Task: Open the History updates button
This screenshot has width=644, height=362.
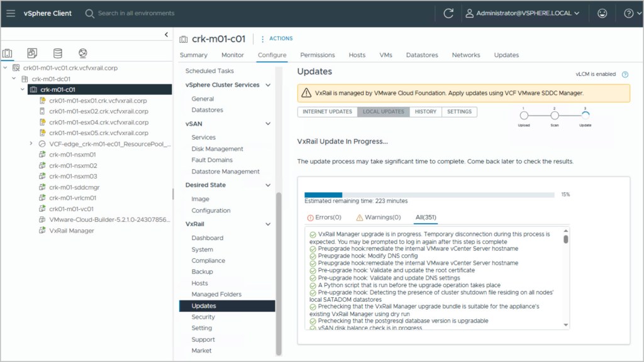Action: (425, 112)
